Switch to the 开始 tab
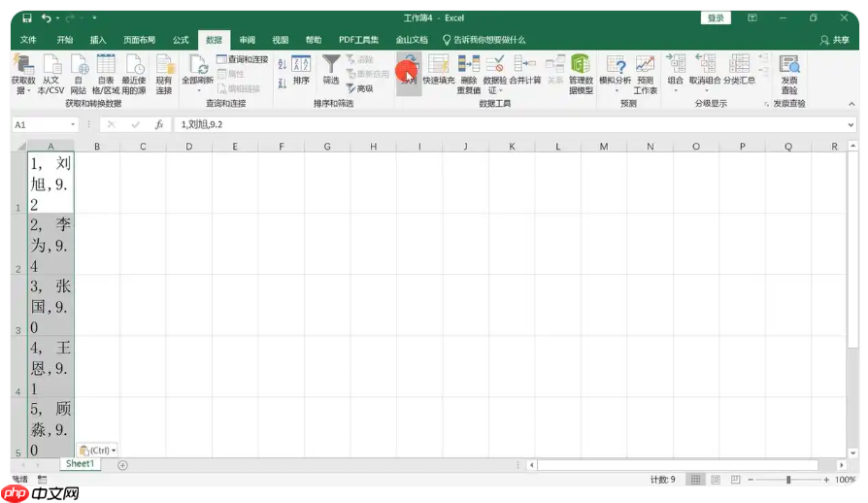 coord(65,40)
